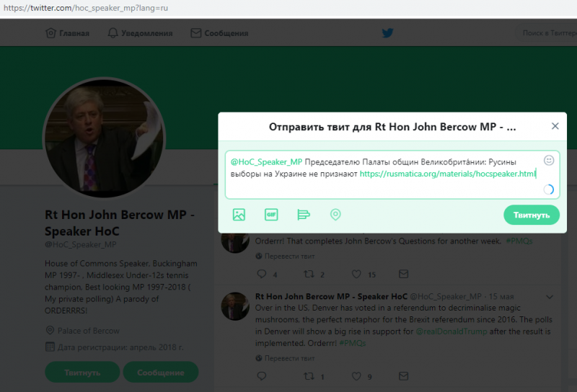Expand the Denver tweet options chevron
The image size is (577, 392).
pos(550,297)
